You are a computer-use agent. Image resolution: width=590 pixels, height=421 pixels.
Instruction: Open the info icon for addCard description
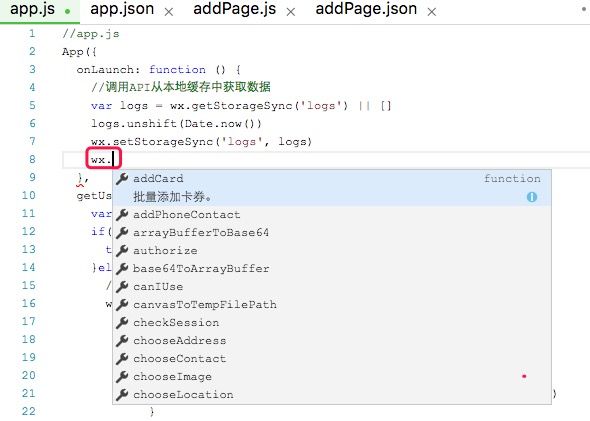pyautogui.click(x=532, y=197)
